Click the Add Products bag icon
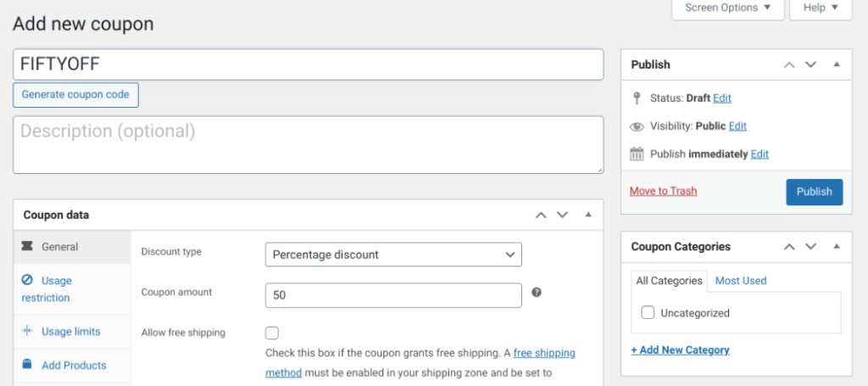 click(26, 365)
